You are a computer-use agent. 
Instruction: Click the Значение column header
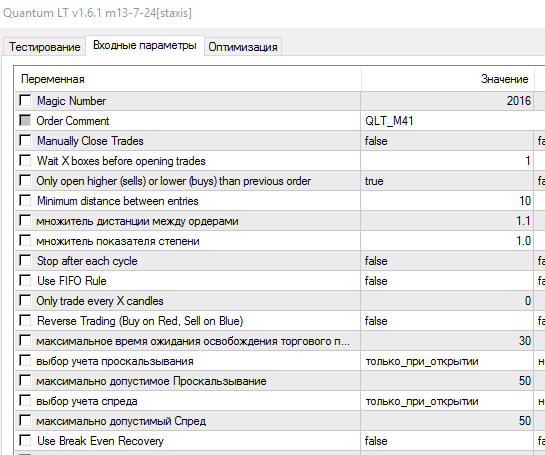click(448, 79)
